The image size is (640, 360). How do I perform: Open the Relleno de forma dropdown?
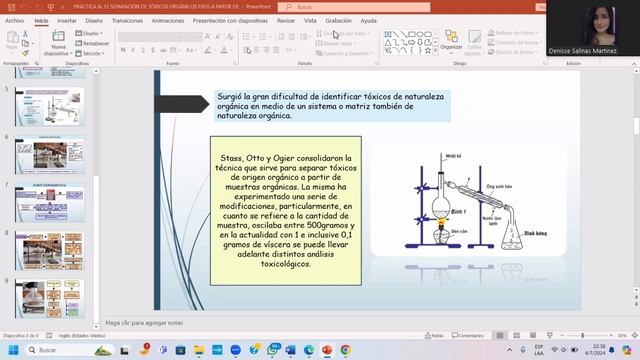point(513,33)
